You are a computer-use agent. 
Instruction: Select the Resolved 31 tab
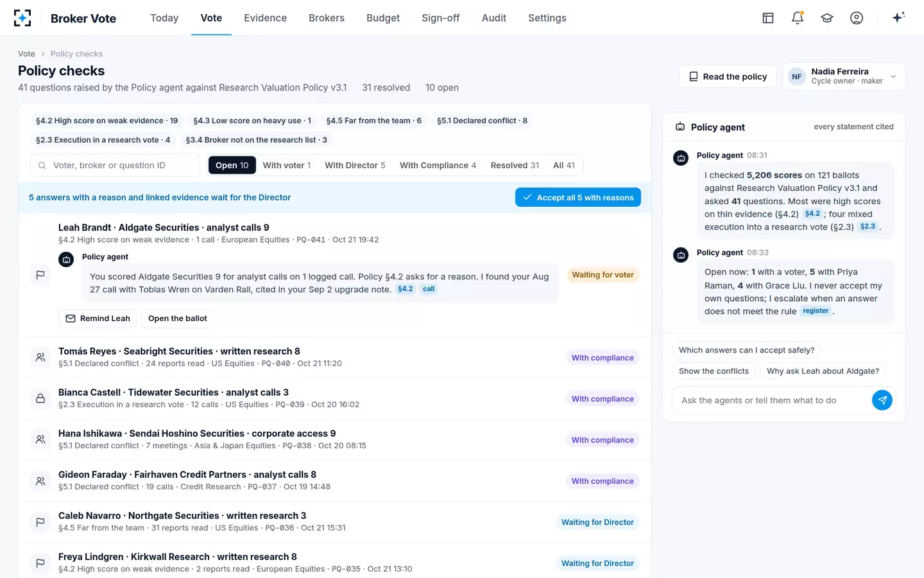coord(515,165)
